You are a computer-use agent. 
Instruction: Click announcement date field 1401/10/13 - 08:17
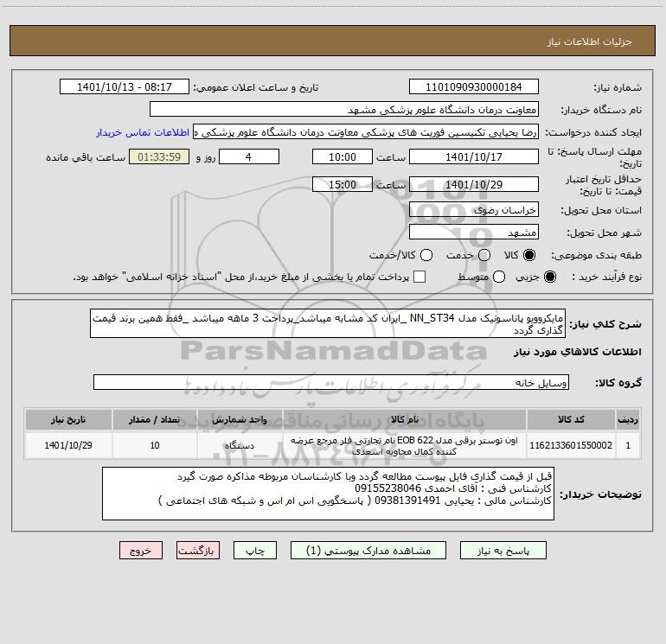pos(125,87)
